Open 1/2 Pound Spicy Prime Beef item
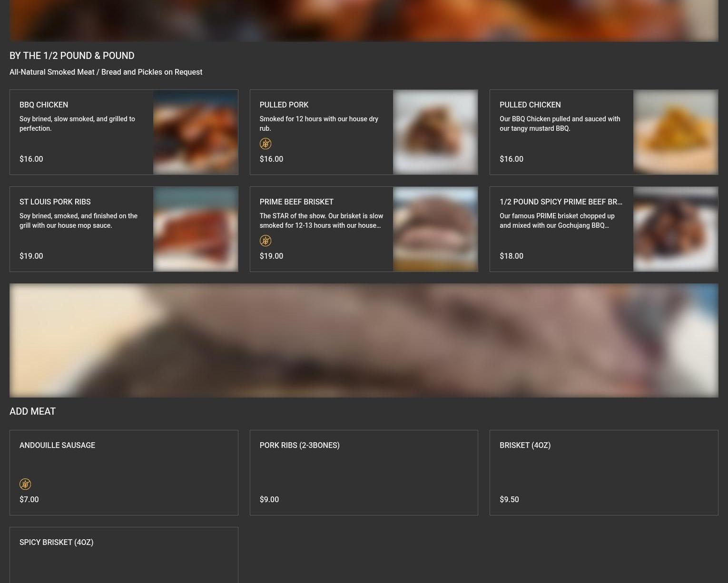 pyautogui.click(x=561, y=202)
